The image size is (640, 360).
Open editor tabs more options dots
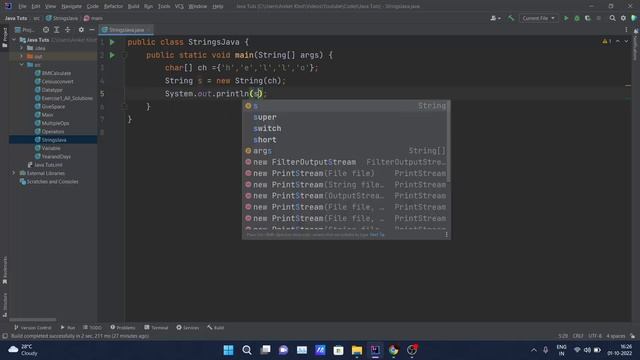point(626,30)
